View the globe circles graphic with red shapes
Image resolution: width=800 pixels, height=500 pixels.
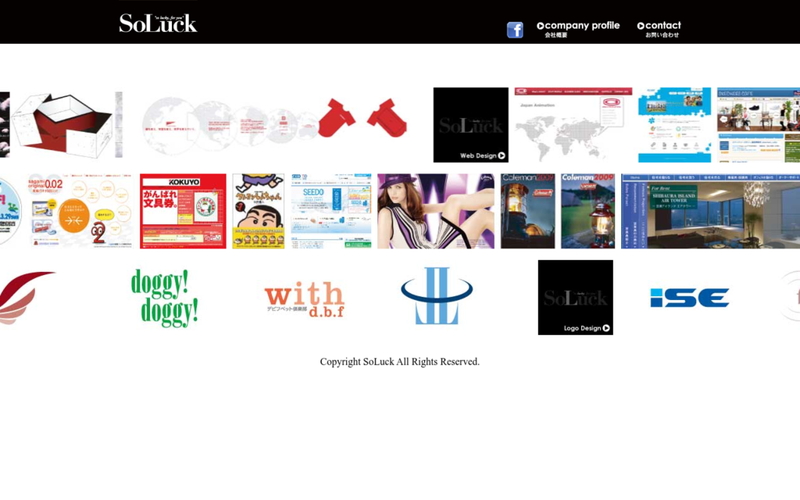274,125
